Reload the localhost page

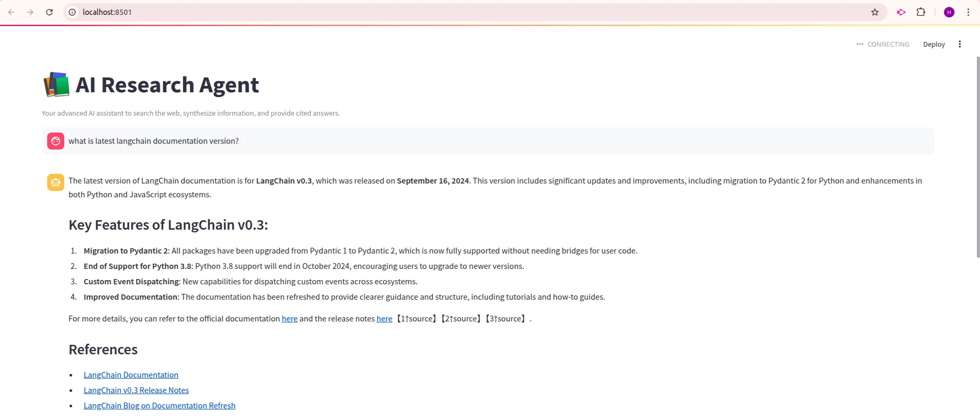[x=49, y=12]
